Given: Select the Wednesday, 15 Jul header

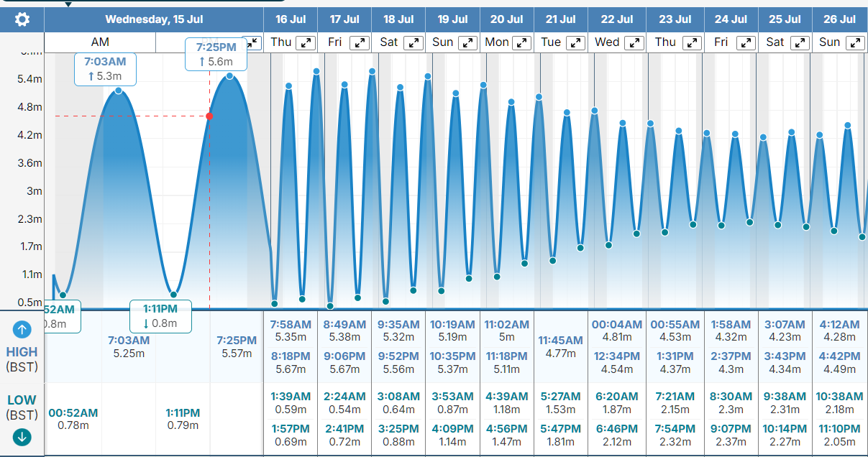Looking at the screenshot, I should tap(154, 19).
